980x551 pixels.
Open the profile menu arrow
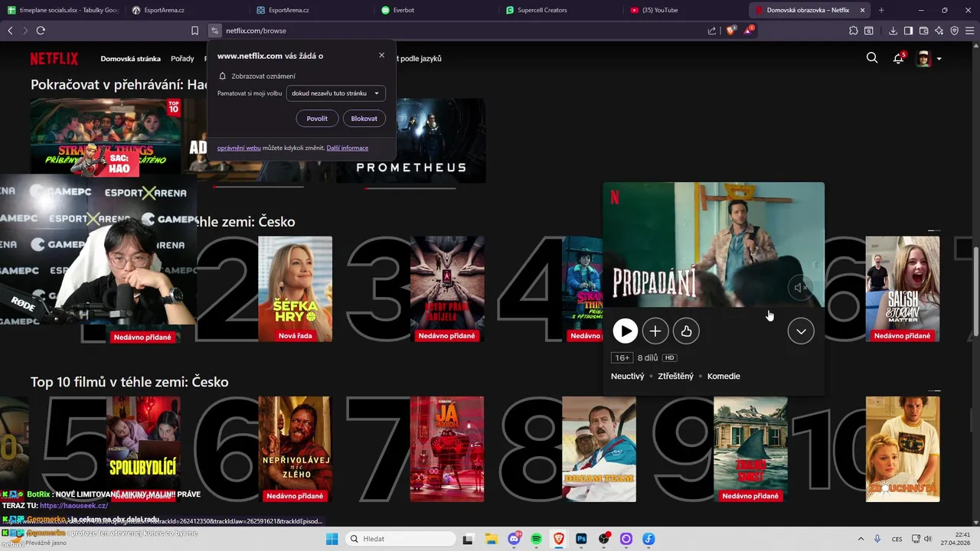point(939,59)
